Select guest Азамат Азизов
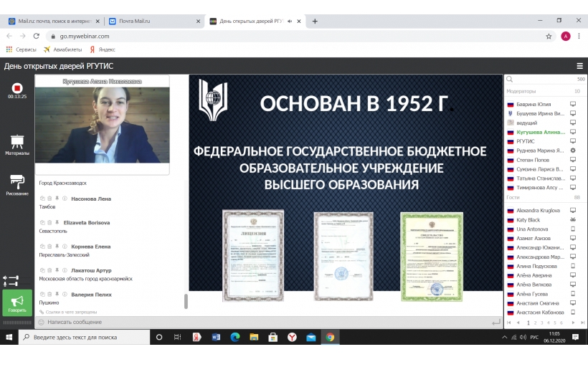Image resolution: width=588 pixels, height=367 pixels. tap(534, 238)
